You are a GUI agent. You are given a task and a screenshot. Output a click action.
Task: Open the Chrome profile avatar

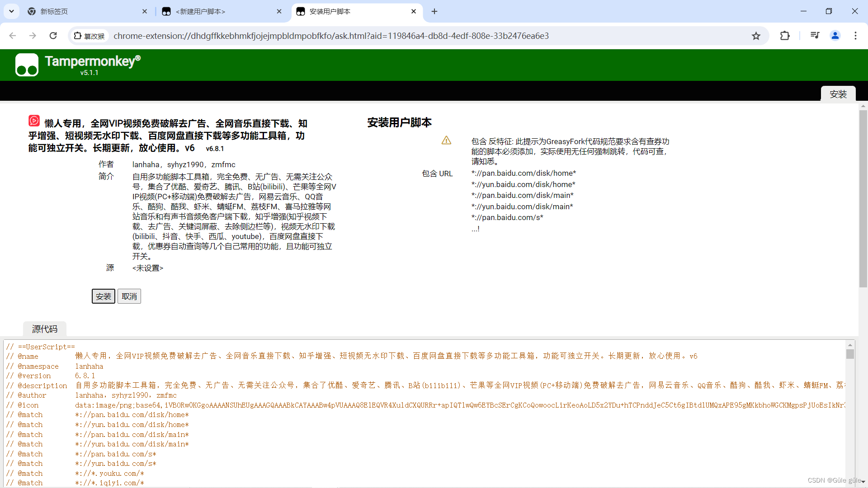point(835,36)
